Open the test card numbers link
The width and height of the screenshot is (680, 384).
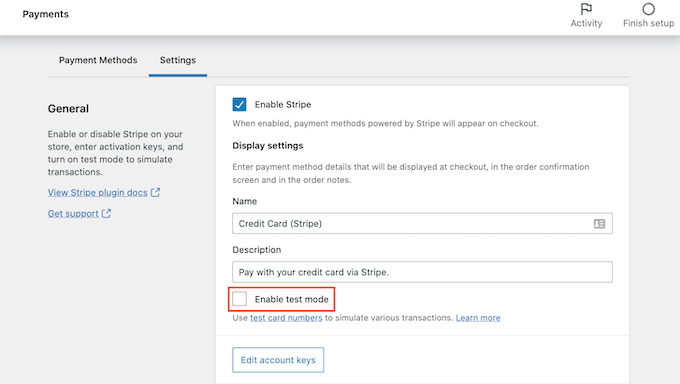pos(286,318)
